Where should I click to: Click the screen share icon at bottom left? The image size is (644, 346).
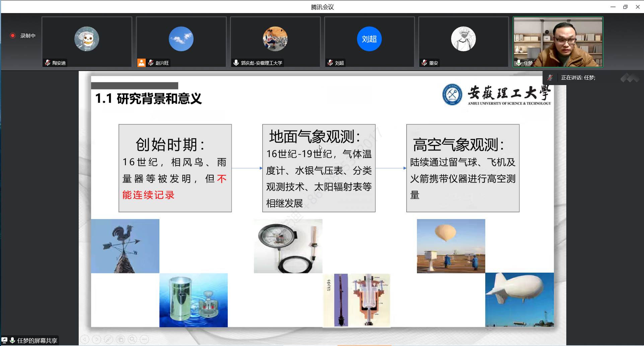[x=4, y=340]
